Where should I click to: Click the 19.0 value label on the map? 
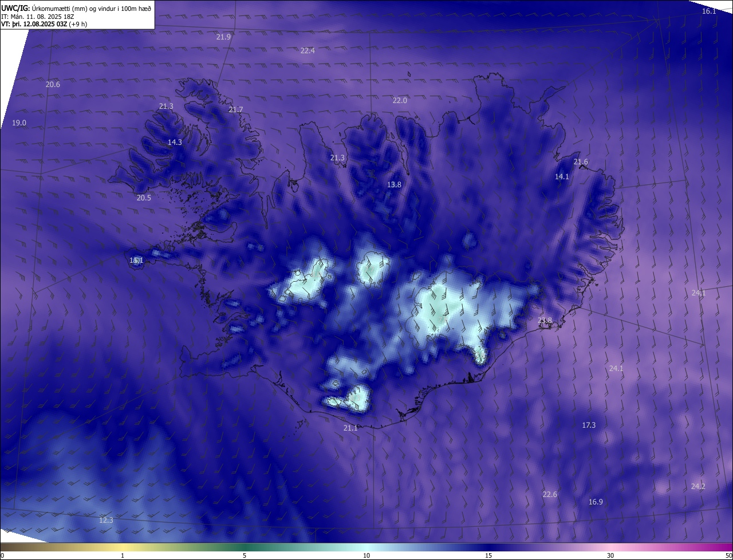(x=19, y=123)
